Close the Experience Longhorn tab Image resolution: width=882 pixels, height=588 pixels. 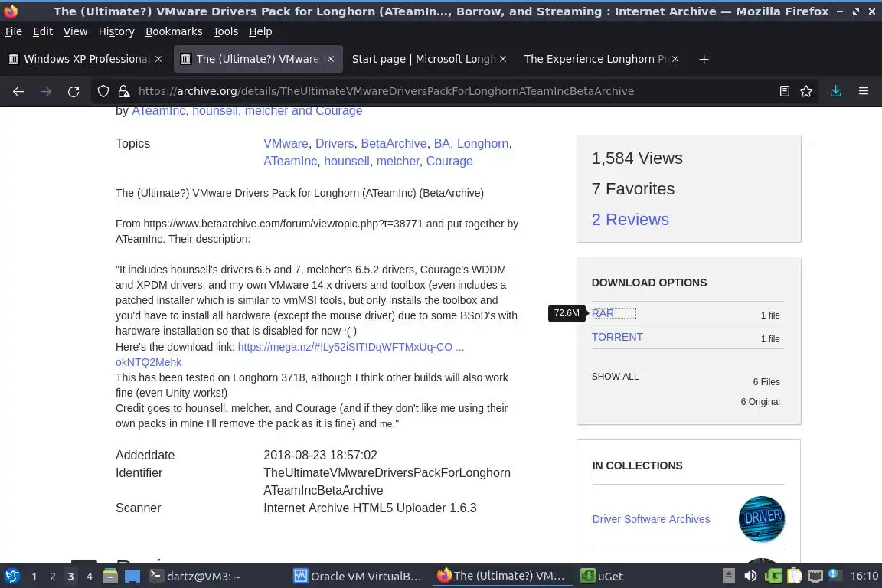click(675, 59)
